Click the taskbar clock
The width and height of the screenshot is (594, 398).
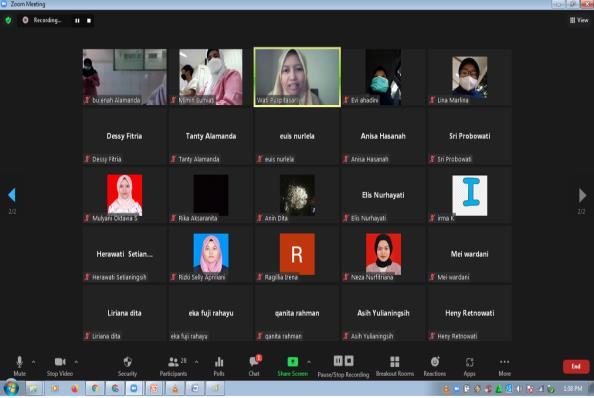572,389
